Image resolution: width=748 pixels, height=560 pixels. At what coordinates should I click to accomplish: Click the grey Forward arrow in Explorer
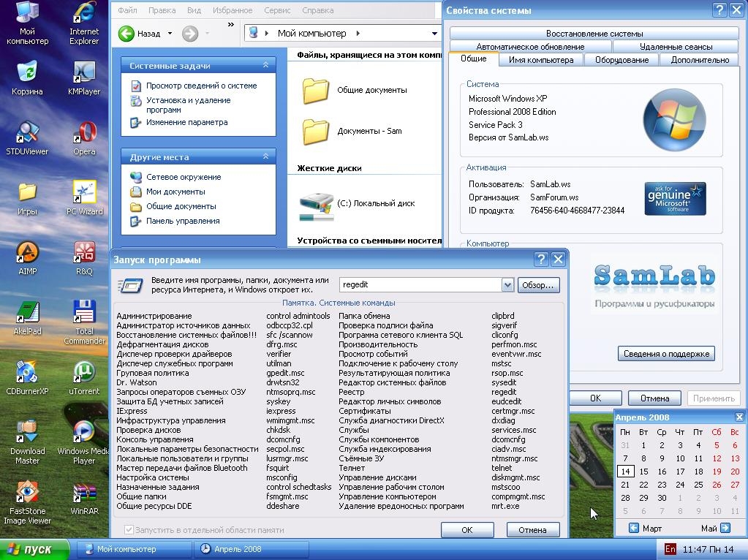pos(190,34)
